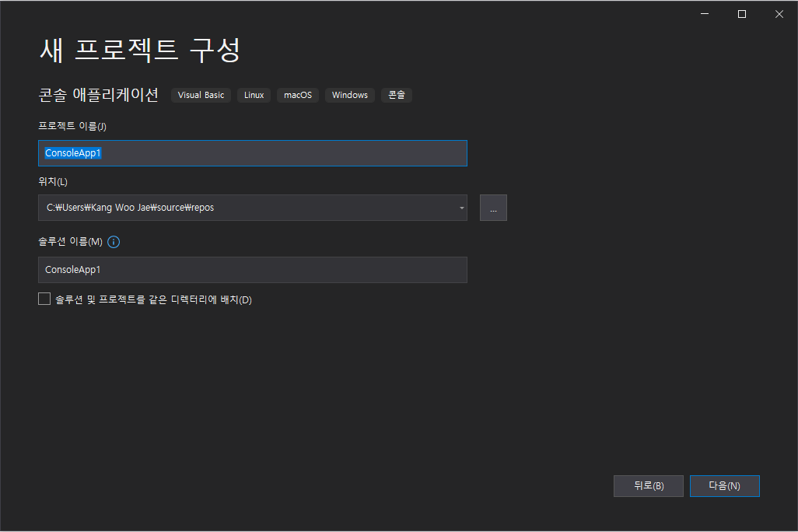Minimize the project configuration window
The image size is (798, 532).
[x=705, y=14]
